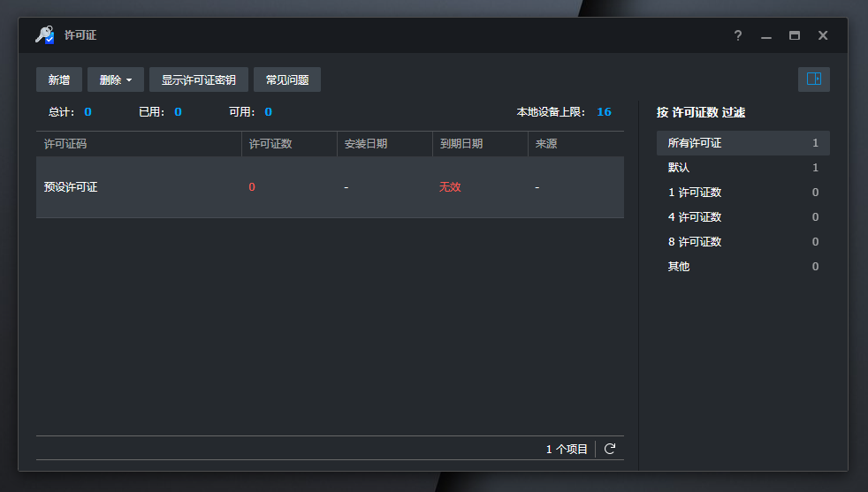
Task: Click the license key app icon
Action: click(x=44, y=35)
